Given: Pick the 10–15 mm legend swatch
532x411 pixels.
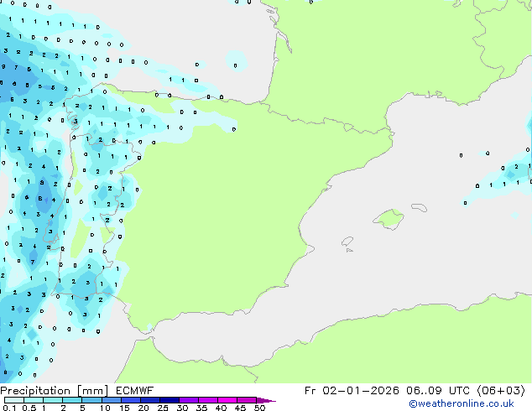Looking at the screenshot, I should click(111, 400).
